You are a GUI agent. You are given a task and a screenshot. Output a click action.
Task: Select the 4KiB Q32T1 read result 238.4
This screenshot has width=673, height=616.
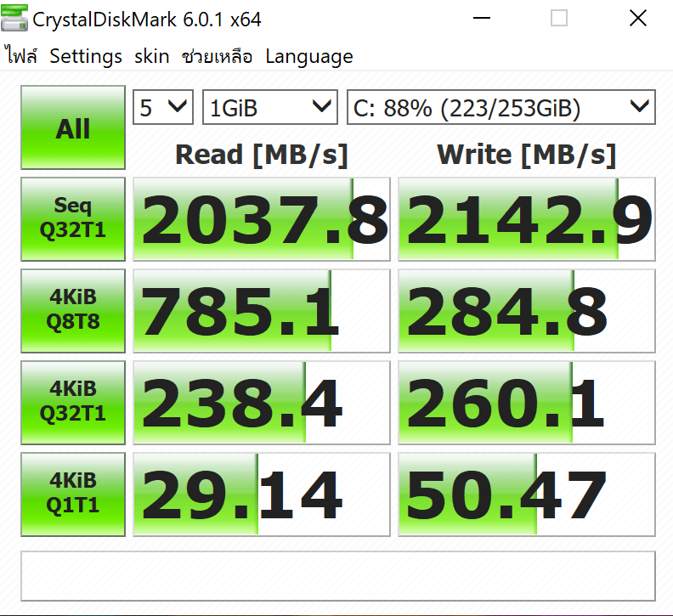pyautogui.click(x=262, y=403)
